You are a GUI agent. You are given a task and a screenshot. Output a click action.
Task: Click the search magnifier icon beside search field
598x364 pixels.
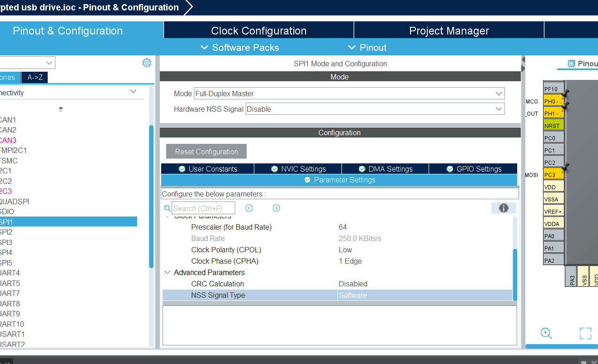(167, 208)
